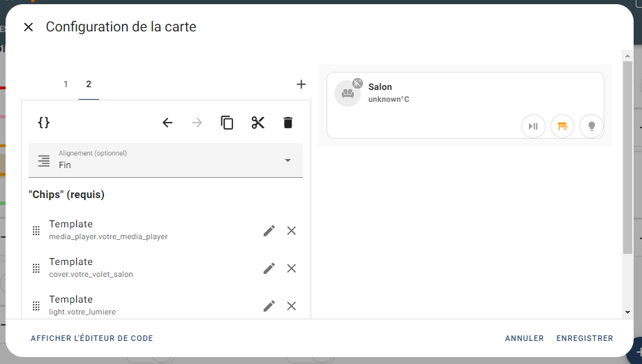Open the code editor braces icon
642x364 pixels.
click(44, 122)
